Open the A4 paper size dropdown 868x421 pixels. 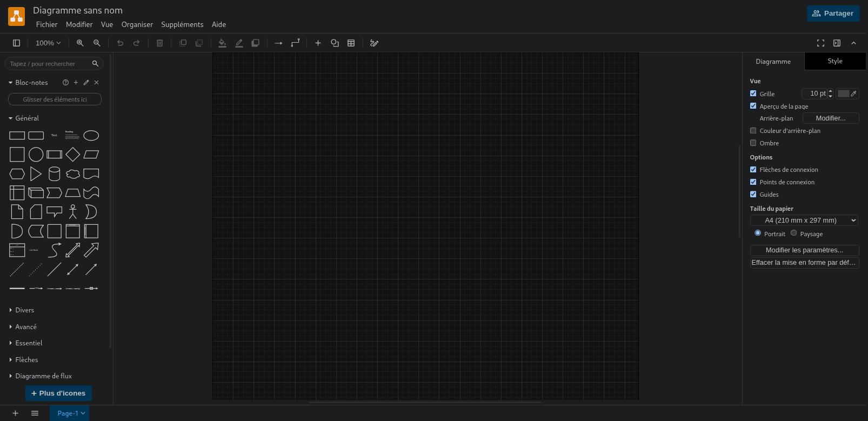pyautogui.click(x=804, y=220)
